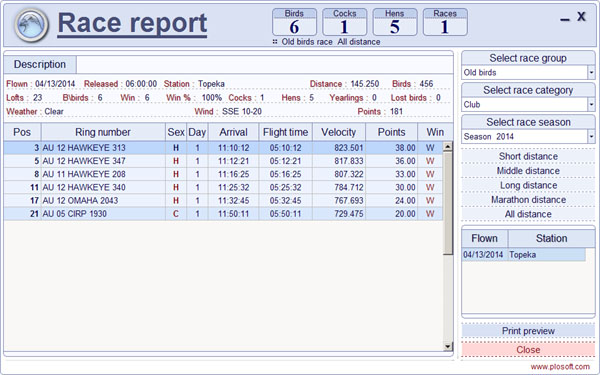Visit the www.plosoft.com link
Image resolution: width=600 pixels, height=375 pixels.
pyautogui.click(x=560, y=367)
